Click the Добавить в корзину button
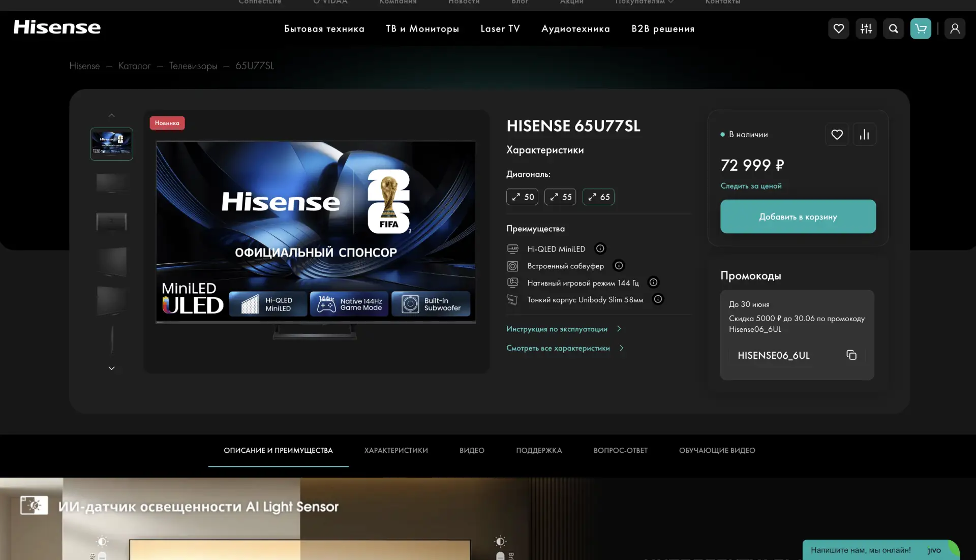This screenshot has height=560, width=976. coord(798,216)
